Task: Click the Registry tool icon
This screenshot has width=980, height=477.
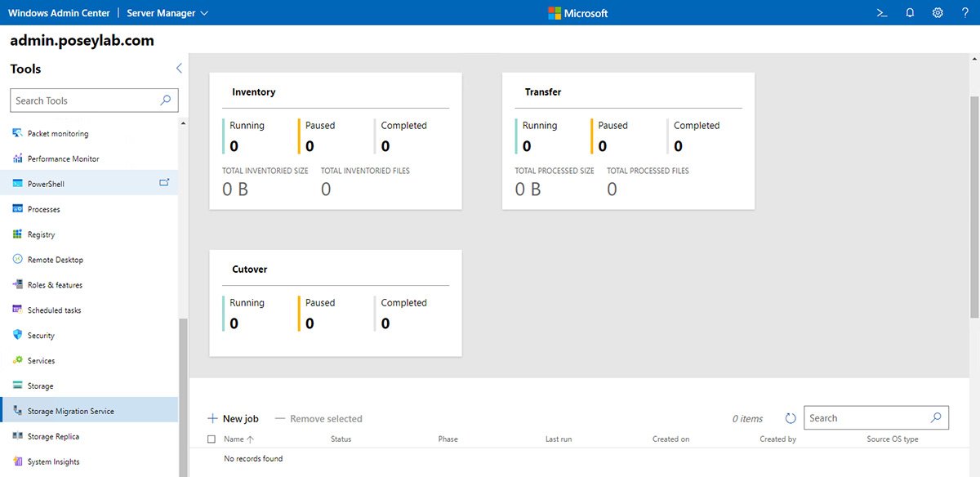Action: 18,234
